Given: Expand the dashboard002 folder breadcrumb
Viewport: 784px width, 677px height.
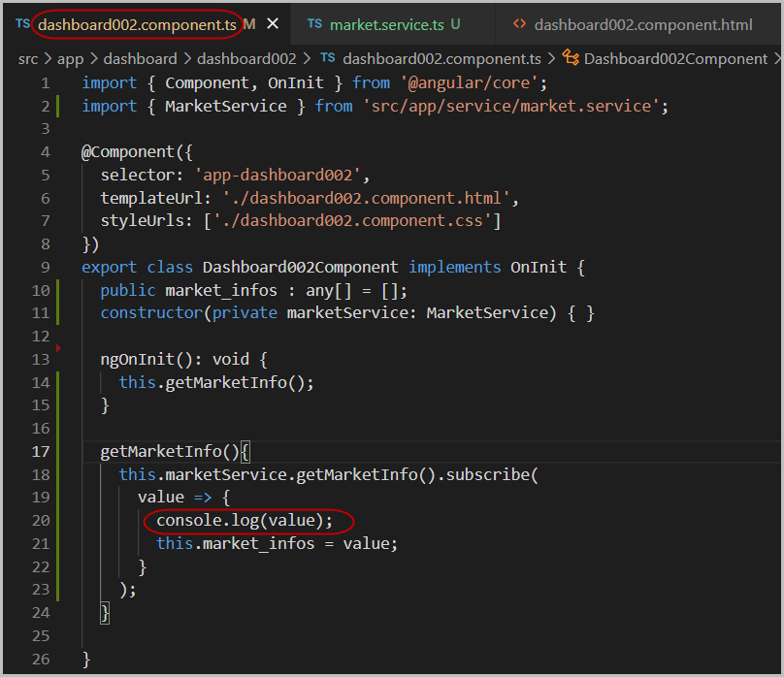Looking at the screenshot, I should point(246,59).
